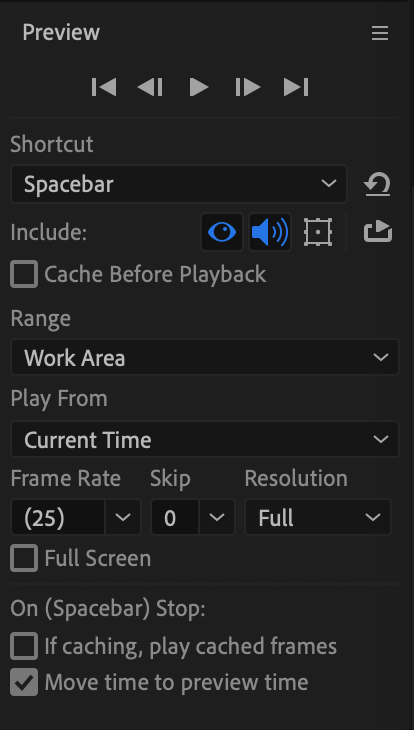Reset the shortcut settings to default

377,184
